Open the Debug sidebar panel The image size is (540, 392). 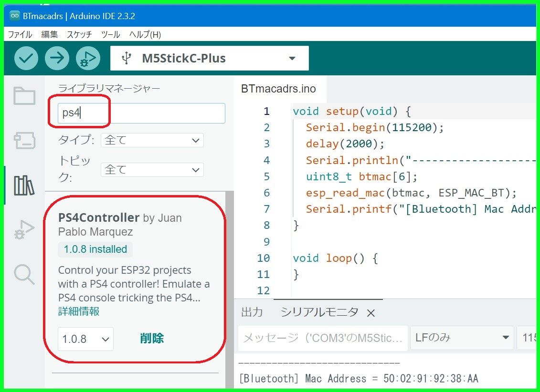(x=24, y=230)
